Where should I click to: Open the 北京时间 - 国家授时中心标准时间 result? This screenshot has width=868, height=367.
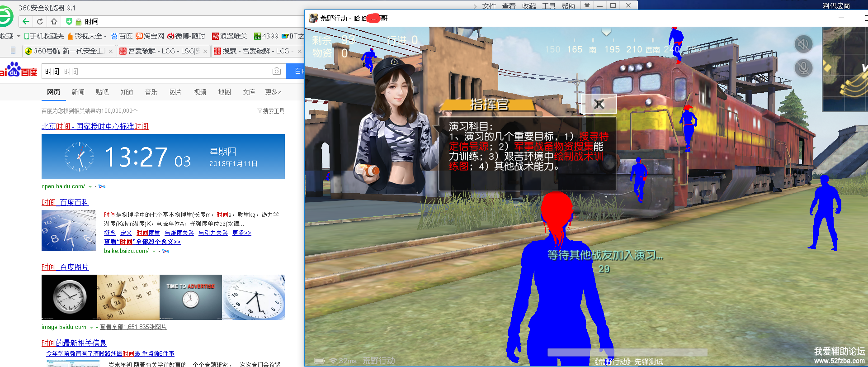point(95,126)
